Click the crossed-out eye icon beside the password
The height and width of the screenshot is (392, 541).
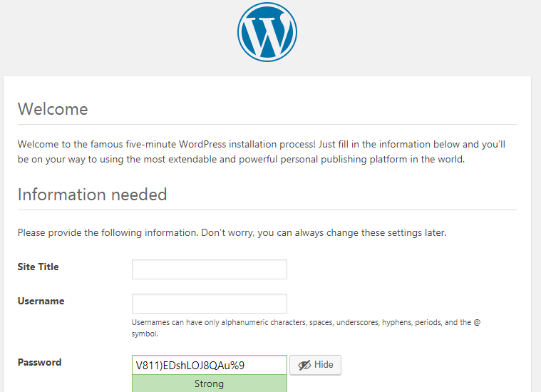tap(305, 365)
